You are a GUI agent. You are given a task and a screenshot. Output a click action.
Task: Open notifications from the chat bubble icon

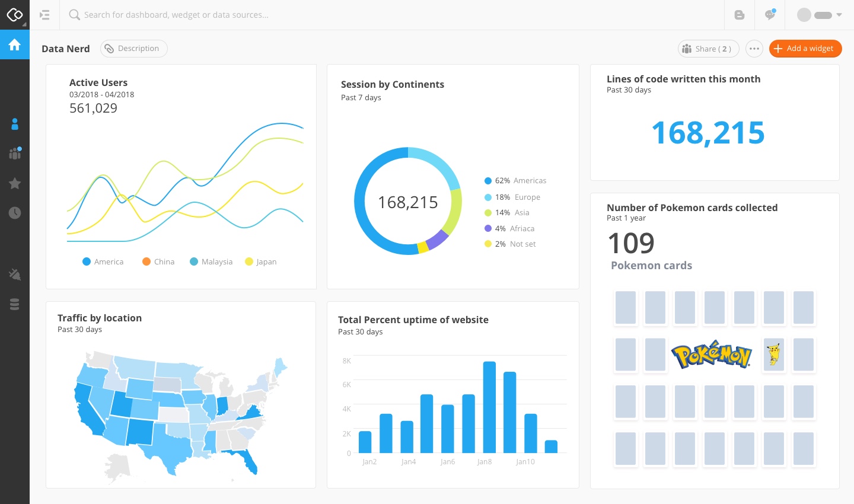pyautogui.click(x=769, y=14)
